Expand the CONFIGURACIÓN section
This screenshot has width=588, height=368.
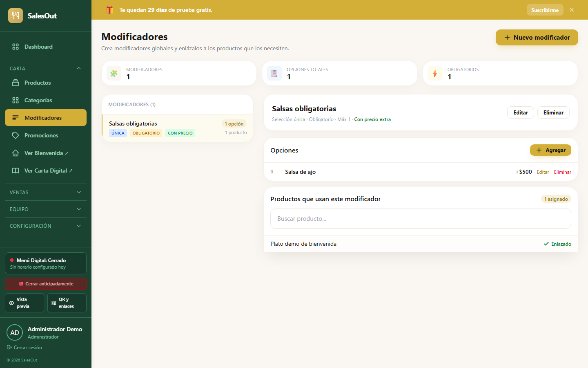point(46,226)
